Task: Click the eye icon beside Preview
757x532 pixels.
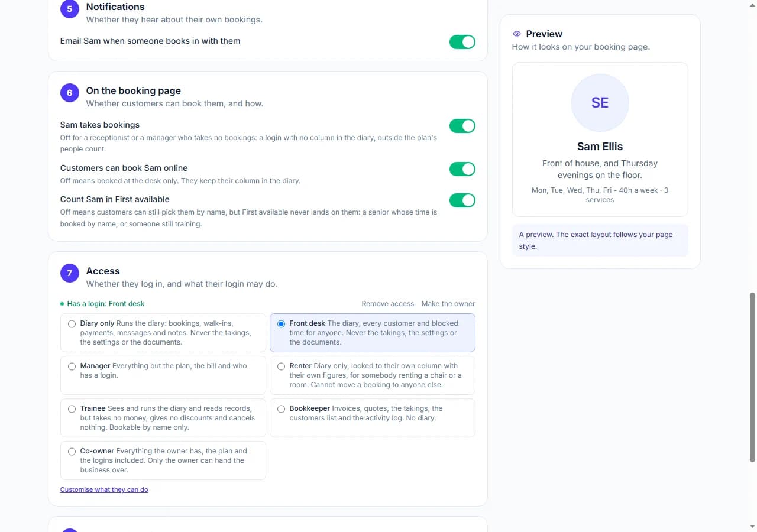Action: click(x=517, y=34)
